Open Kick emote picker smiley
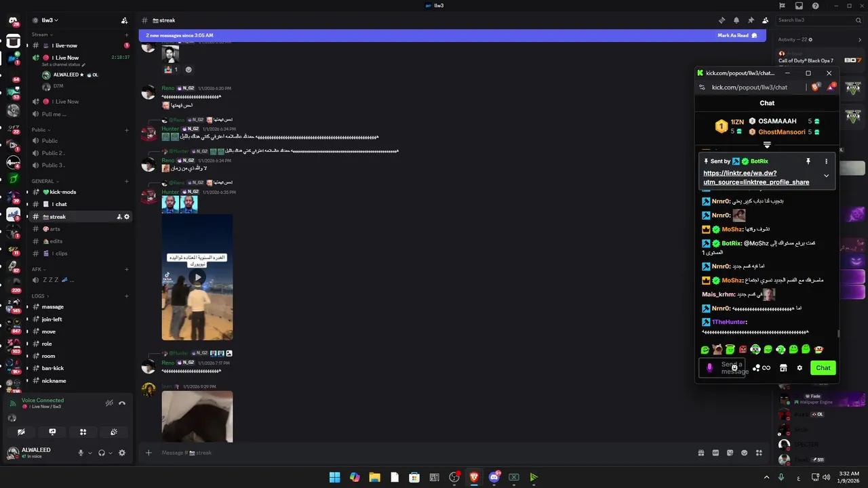The height and width of the screenshot is (488, 868). pos(734,368)
